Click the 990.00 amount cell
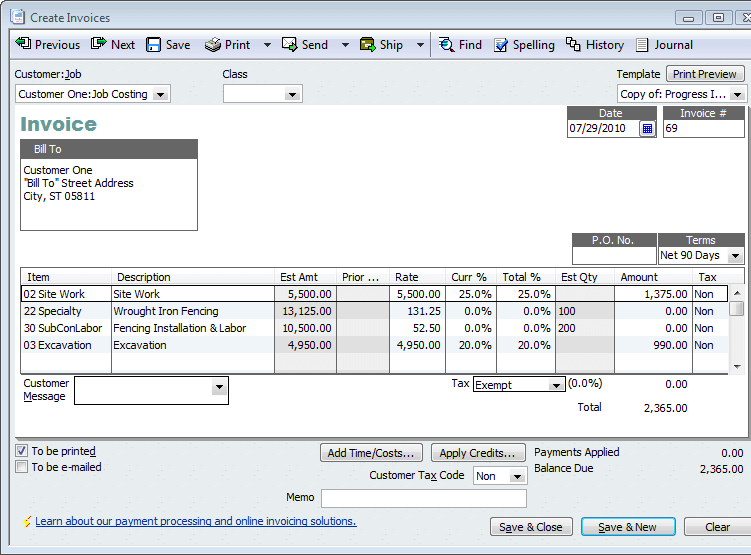Viewport: 751px width, 555px height. 653,345
